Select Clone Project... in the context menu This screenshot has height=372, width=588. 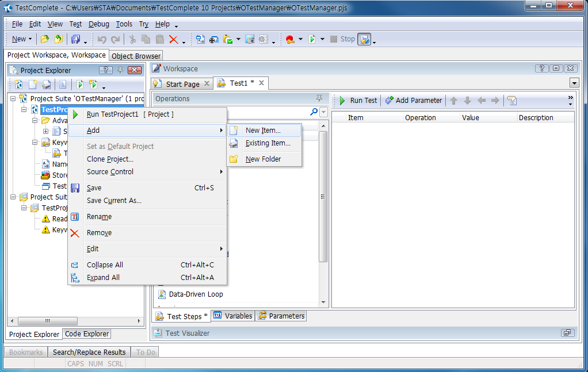pos(110,159)
